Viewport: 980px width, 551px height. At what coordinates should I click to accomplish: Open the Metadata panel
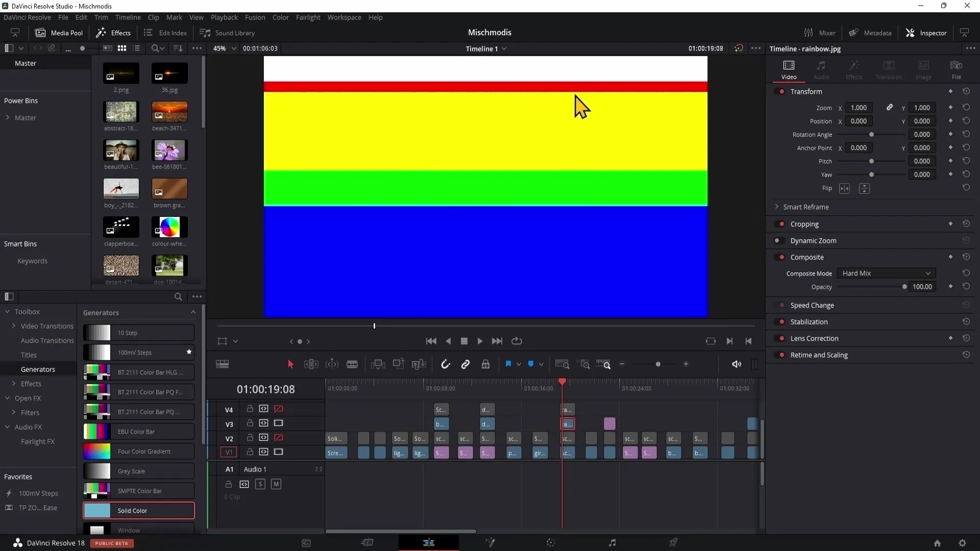[x=870, y=33]
